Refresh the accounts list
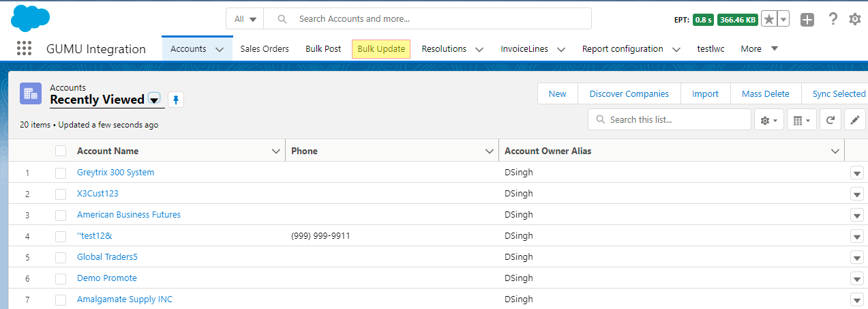868x309 pixels. pos(830,120)
